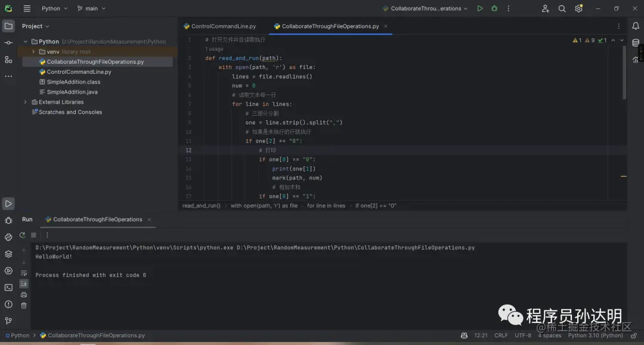
Task: Open the Structure tool window
Action: tap(8, 60)
